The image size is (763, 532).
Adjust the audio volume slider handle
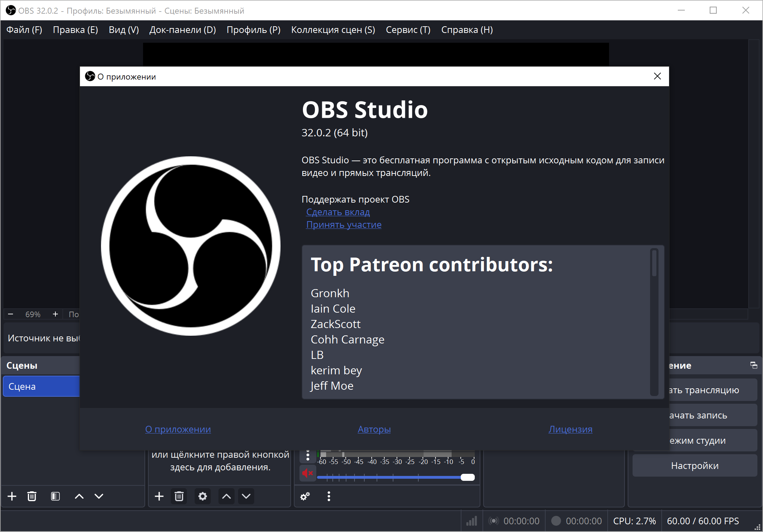(467, 477)
